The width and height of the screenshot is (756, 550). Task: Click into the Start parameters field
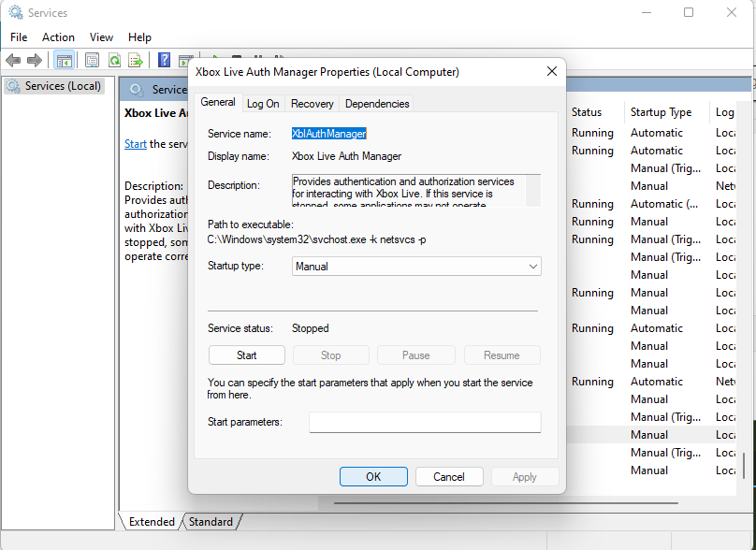tap(425, 422)
